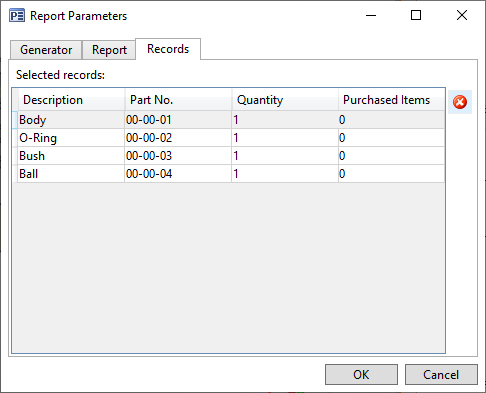
Task: Click the row selector beside Body
Action: 15,120
